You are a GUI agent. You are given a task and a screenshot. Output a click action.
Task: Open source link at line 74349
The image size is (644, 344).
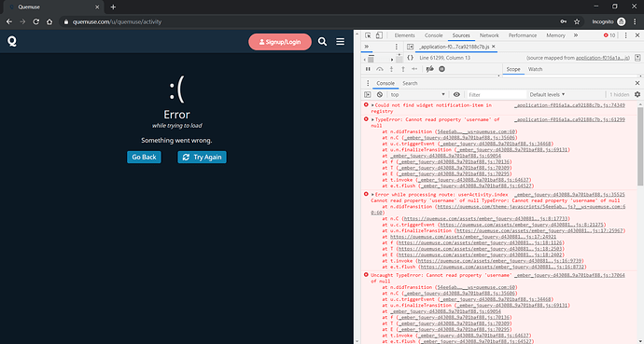tap(569, 105)
